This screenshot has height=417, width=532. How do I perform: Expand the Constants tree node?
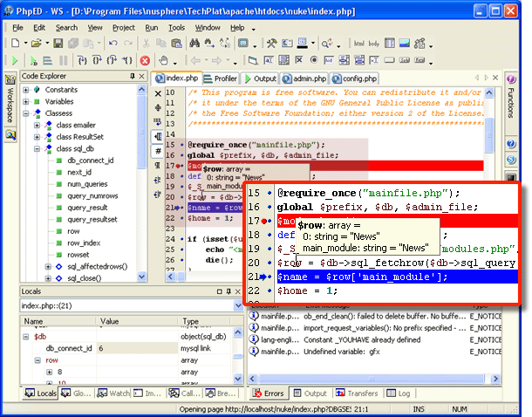click(26, 90)
